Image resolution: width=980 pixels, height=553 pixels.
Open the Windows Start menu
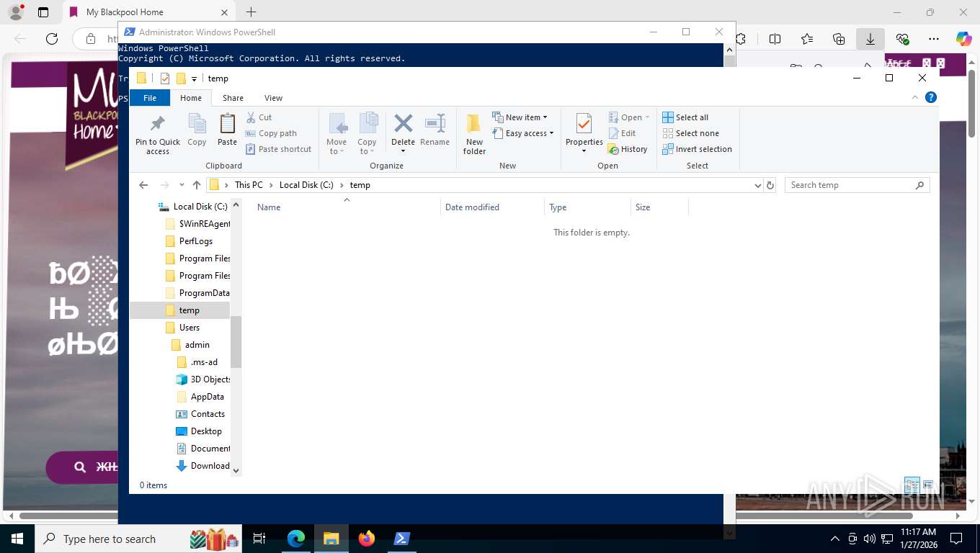point(17,539)
